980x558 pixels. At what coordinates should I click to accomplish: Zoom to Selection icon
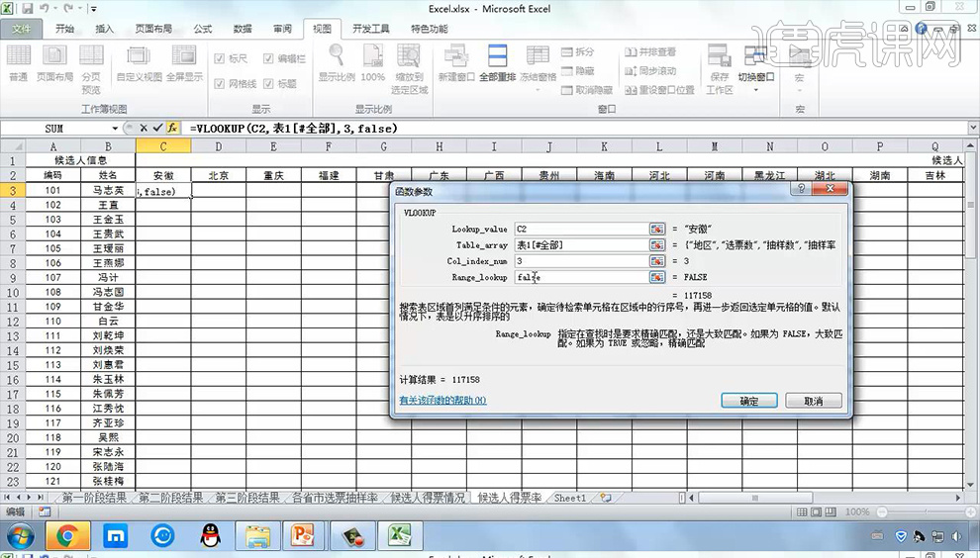[410, 67]
